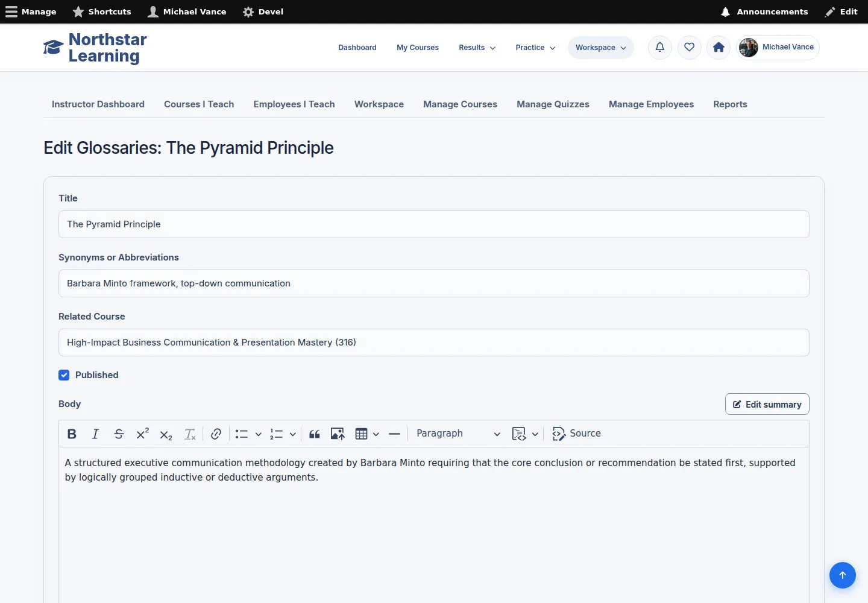Open Michael Vance profile avatar button
This screenshot has height=603, width=868.
click(778, 47)
